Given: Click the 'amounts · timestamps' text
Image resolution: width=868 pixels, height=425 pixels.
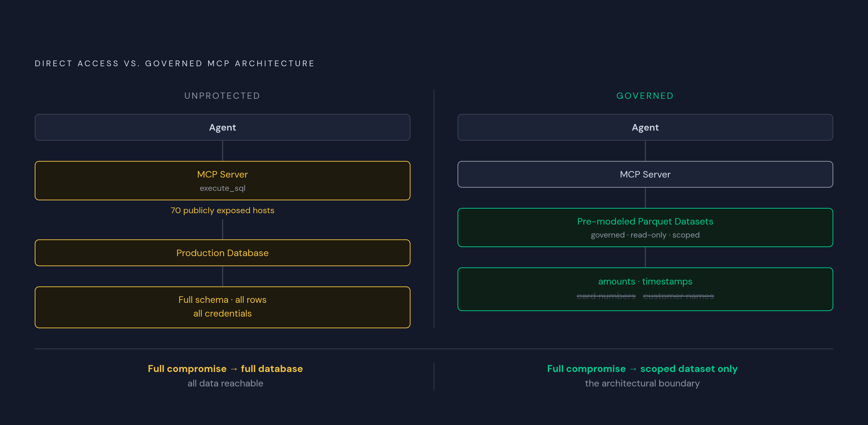Looking at the screenshot, I should point(645,282).
